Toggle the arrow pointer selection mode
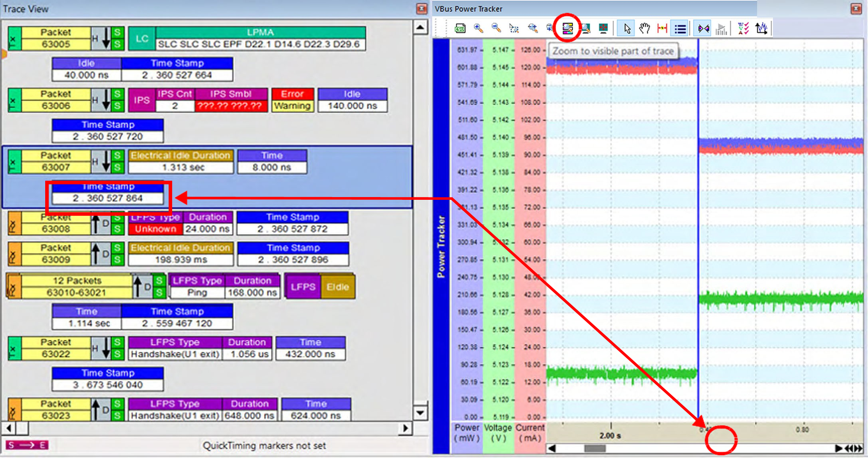The width and height of the screenshot is (868, 458). (626, 28)
